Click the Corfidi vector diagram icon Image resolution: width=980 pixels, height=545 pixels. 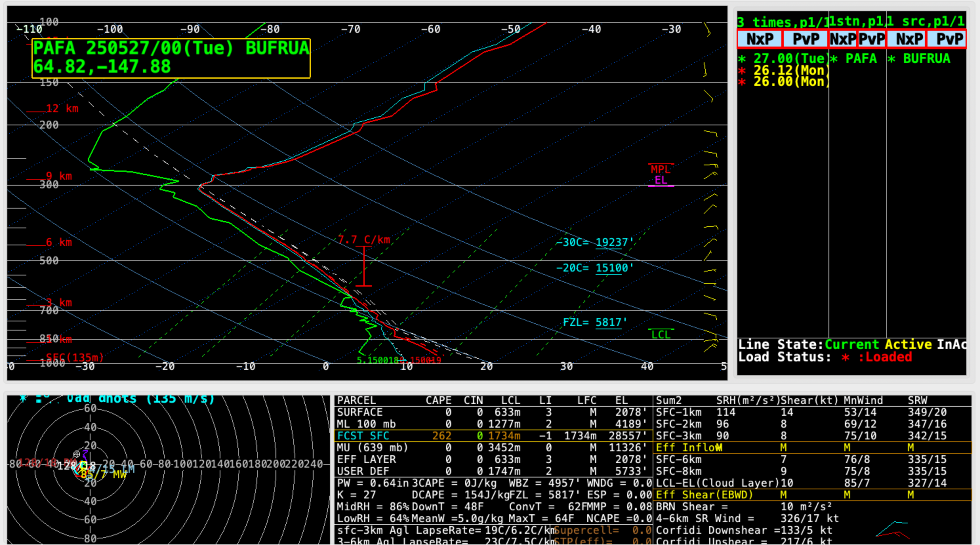point(892,530)
